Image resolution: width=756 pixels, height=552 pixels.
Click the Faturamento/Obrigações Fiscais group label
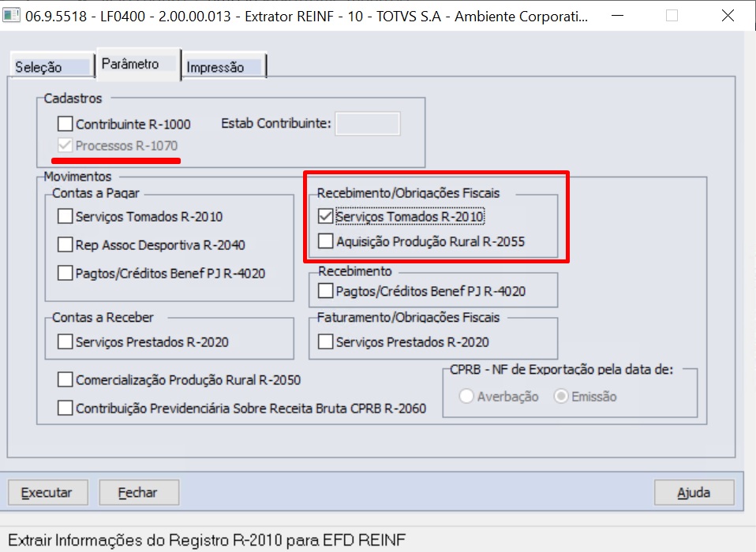pos(408,318)
